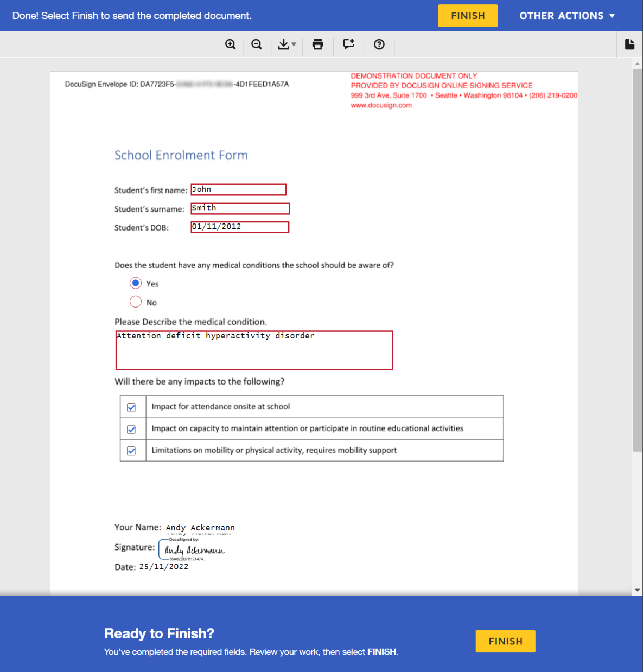Click the medical condition description box

coord(254,350)
